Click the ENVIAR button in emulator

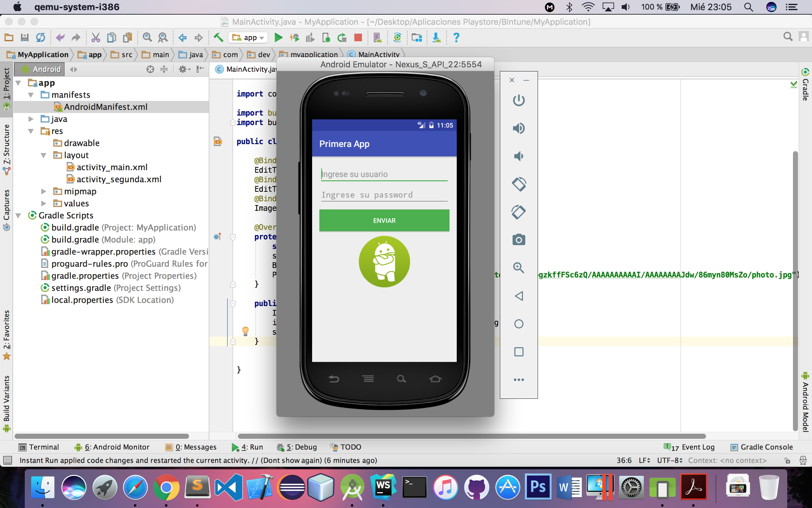[x=384, y=220]
